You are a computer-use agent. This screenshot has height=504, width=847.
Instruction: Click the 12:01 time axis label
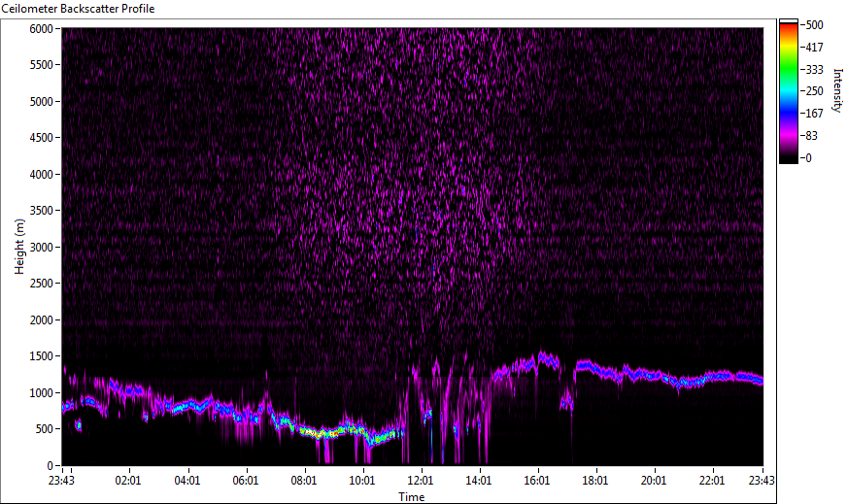(421, 481)
